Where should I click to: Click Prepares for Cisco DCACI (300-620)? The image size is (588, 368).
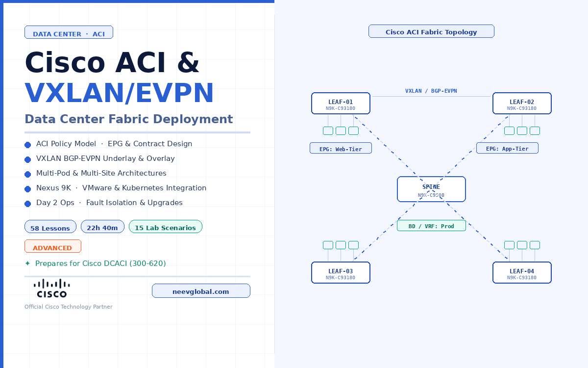click(100, 263)
